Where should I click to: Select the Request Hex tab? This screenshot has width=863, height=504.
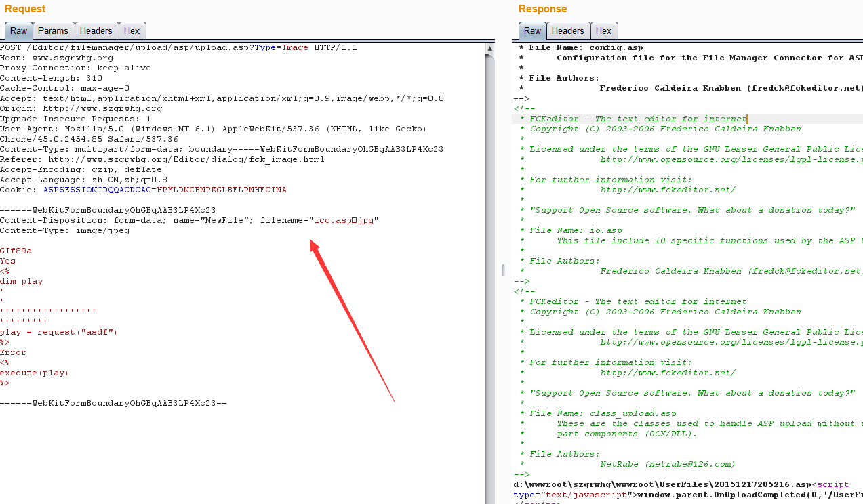(132, 30)
